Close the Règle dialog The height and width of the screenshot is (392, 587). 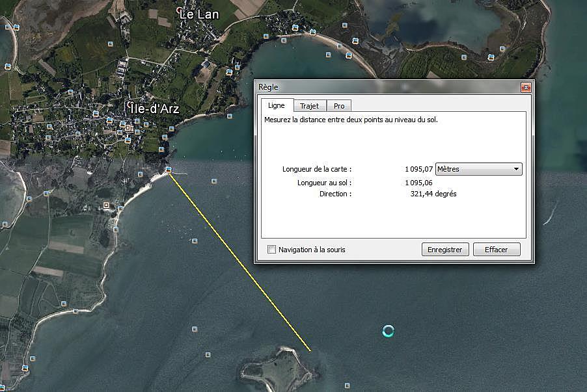526,87
